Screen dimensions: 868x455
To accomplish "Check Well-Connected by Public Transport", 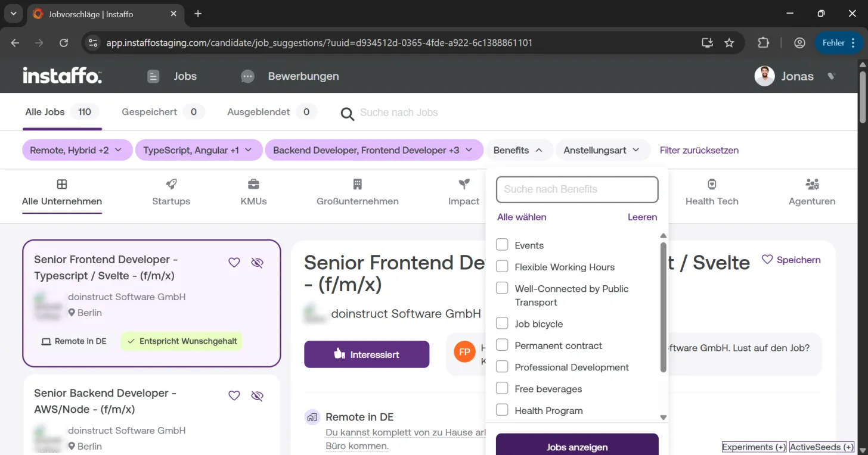I will tap(502, 288).
